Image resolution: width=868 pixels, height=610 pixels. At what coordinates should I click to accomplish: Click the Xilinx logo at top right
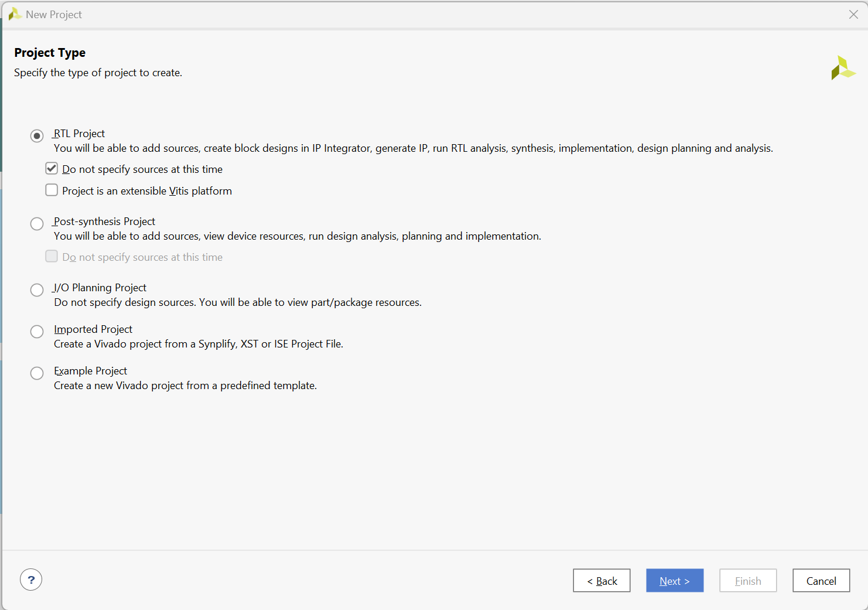click(x=843, y=67)
